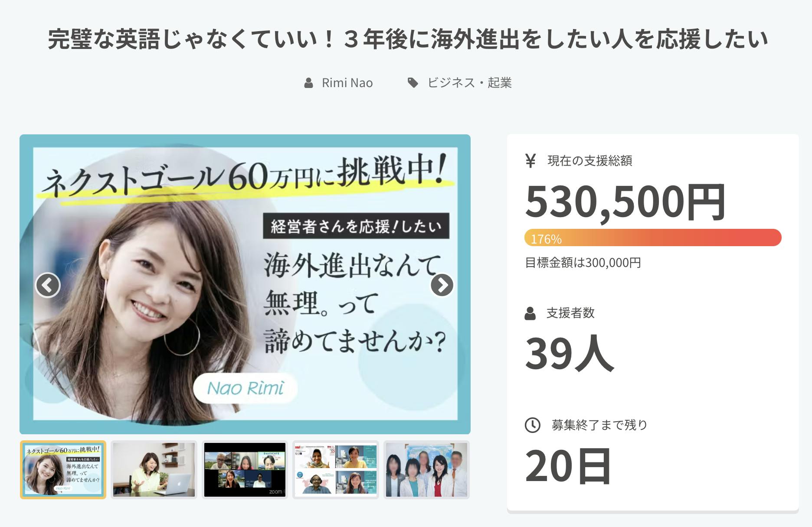Click the next slide arrow on carousel
This screenshot has width=812, height=527.
tap(442, 285)
